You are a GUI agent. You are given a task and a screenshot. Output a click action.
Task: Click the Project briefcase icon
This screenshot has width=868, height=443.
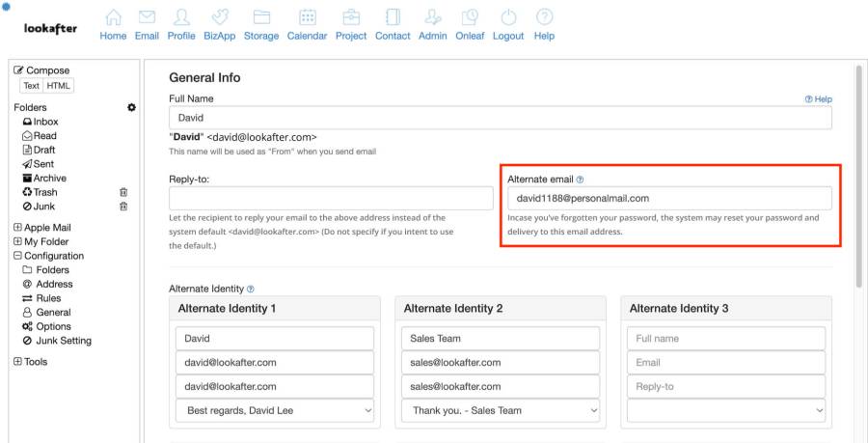351,18
